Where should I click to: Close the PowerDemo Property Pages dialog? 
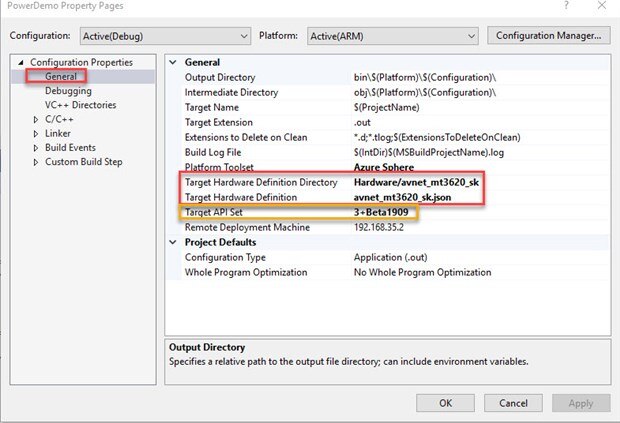click(x=602, y=6)
